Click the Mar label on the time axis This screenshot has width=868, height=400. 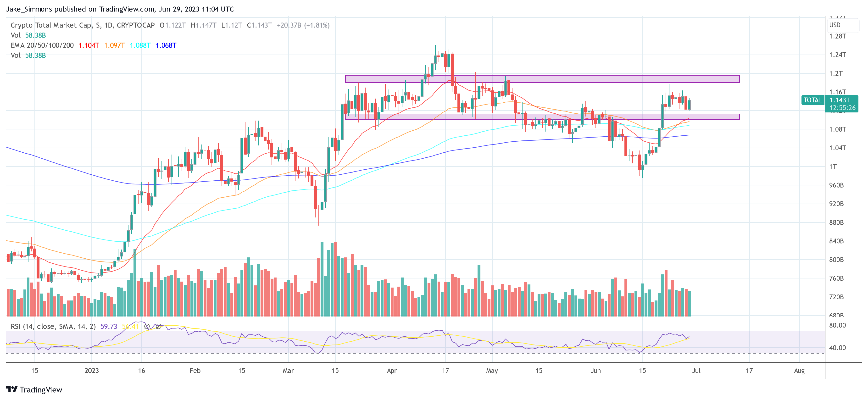(288, 371)
